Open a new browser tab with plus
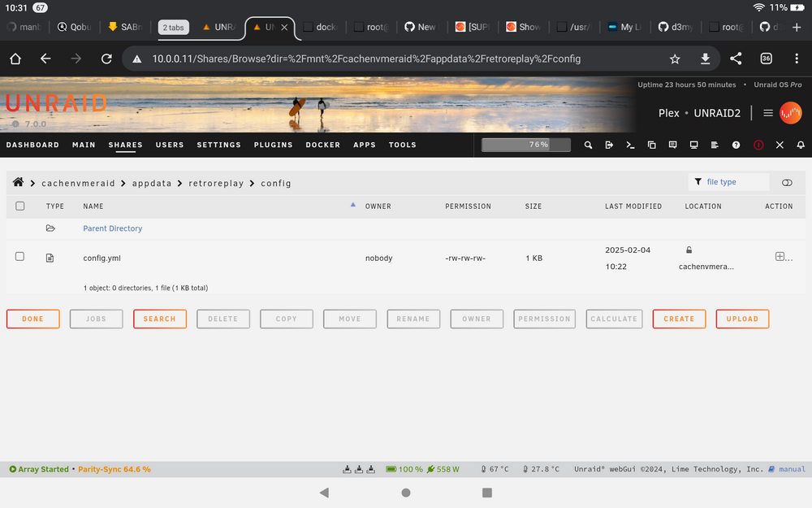 pos(797,27)
